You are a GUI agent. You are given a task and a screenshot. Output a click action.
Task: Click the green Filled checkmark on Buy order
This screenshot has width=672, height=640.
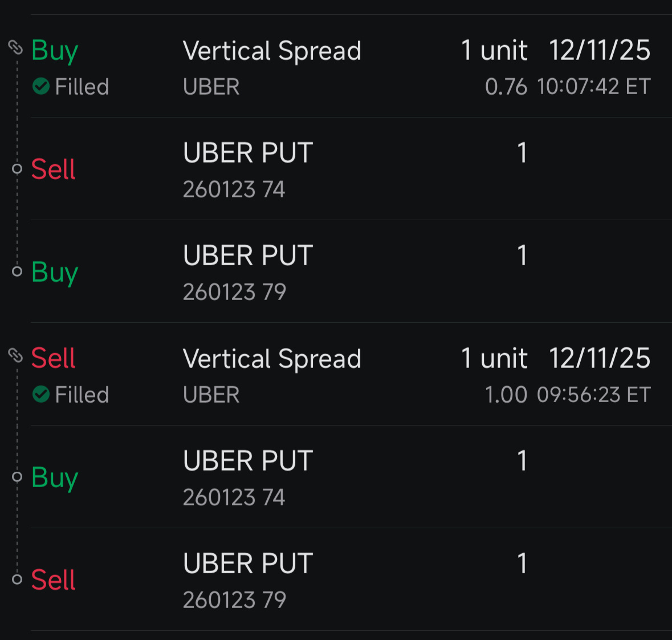coord(41,86)
